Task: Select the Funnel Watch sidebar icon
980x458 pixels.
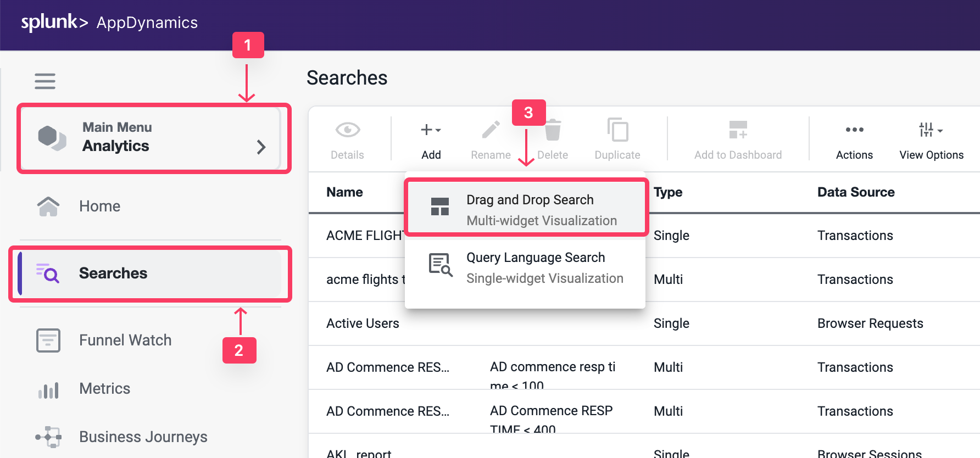Action: tap(48, 340)
